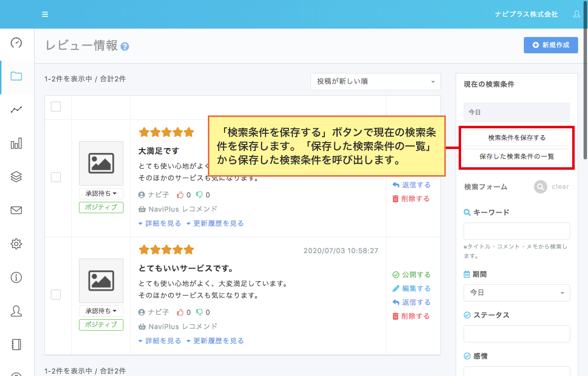588x376 pixels.
Task: Click NaviPlus レコメンド under とてもいいサービスです review
Action: click(x=178, y=327)
